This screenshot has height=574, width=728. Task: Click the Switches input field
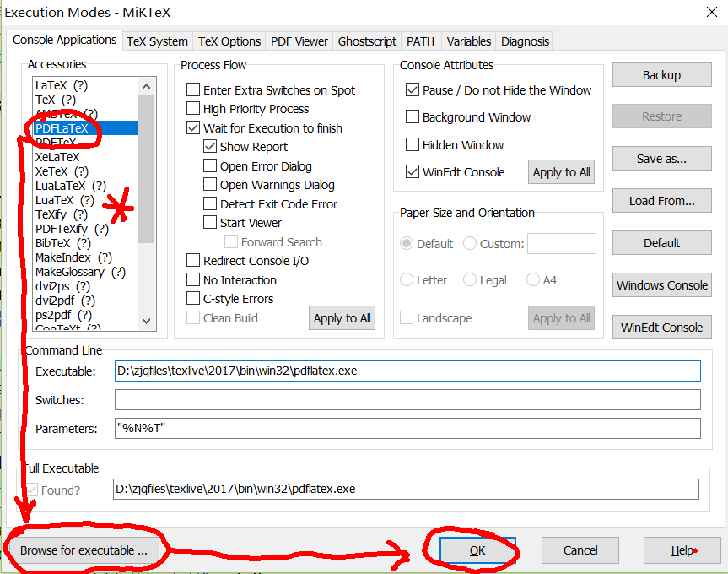coord(407,400)
